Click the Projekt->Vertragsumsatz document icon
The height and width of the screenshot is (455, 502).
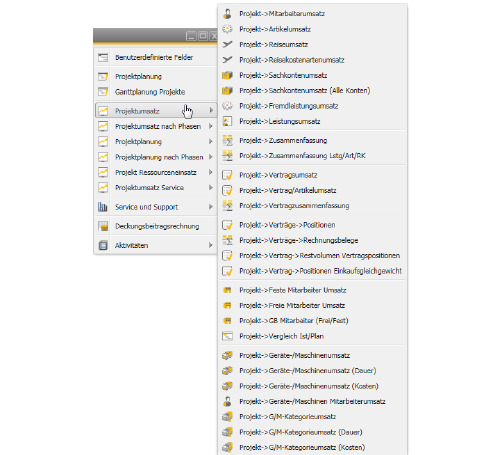click(x=227, y=175)
